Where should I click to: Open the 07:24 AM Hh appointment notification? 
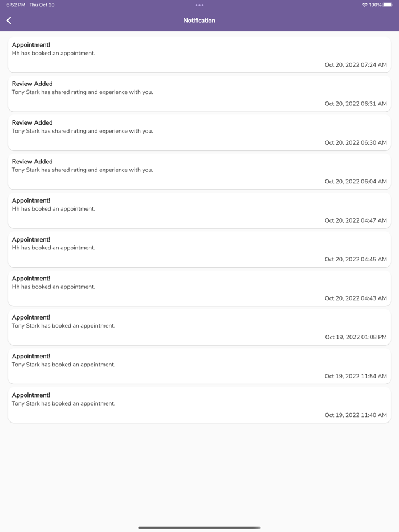click(199, 55)
